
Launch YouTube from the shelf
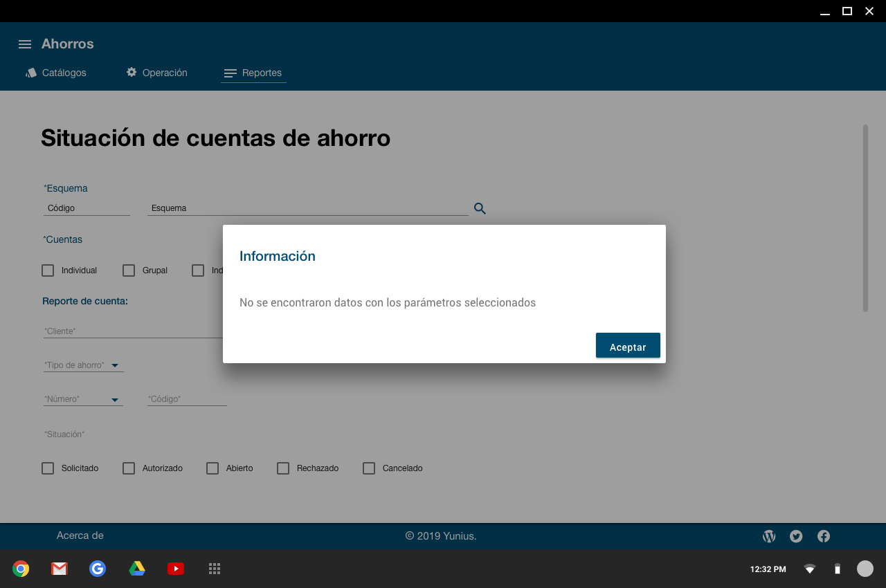(x=176, y=569)
